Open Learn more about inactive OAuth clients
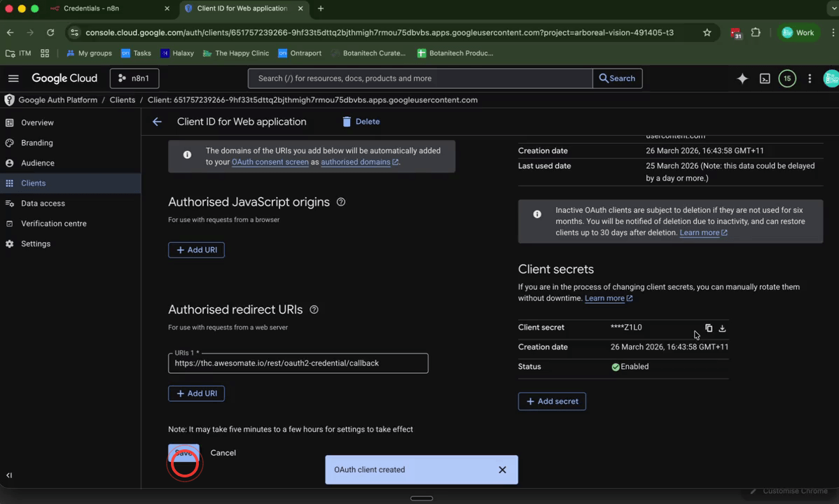839x504 pixels. click(703, 232)
